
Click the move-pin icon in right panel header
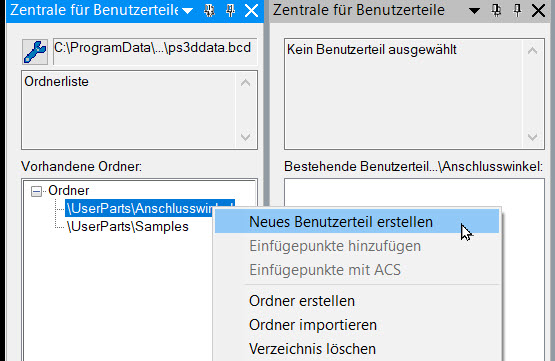click(497, 11)
